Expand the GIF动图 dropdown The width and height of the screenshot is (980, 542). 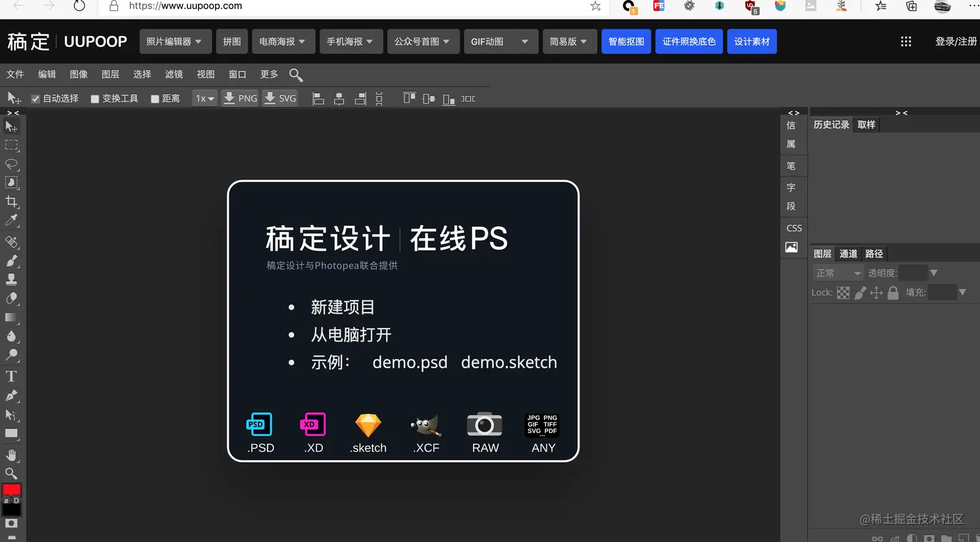[x=500, y=41]
